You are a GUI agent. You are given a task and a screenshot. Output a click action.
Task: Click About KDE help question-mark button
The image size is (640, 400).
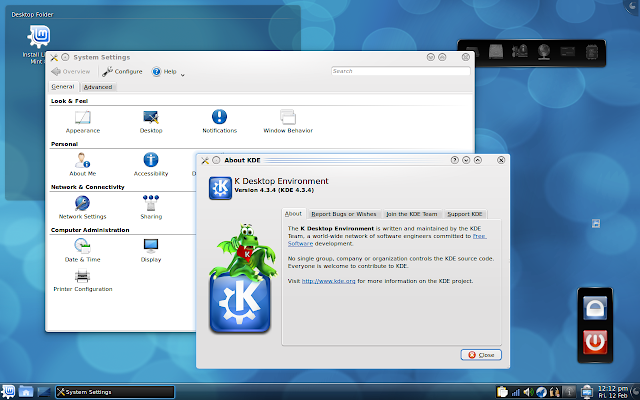tap(455, 160)
